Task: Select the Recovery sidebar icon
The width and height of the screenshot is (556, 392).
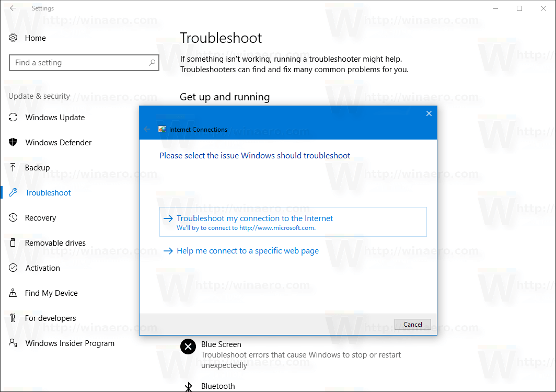Action: click(x=13, y=217)
